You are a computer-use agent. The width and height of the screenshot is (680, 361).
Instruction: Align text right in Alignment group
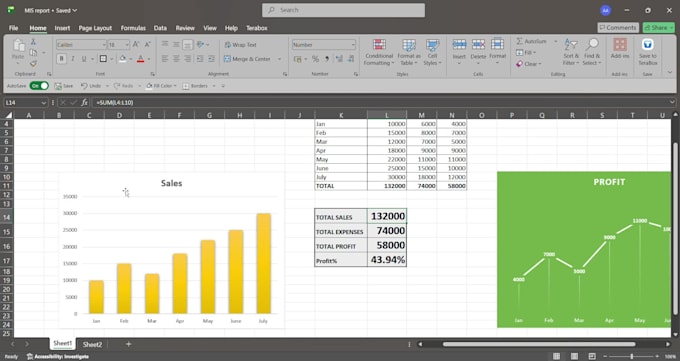pyautogui.click(x=187, y=59)
